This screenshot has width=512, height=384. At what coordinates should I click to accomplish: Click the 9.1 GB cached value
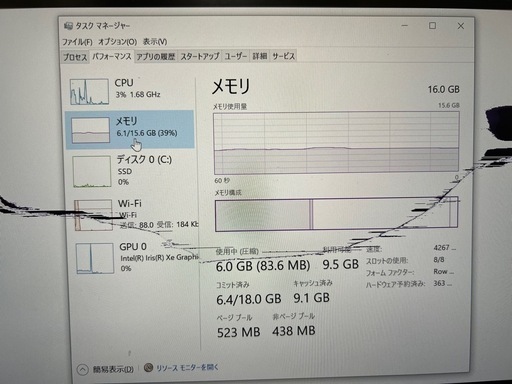311,298
